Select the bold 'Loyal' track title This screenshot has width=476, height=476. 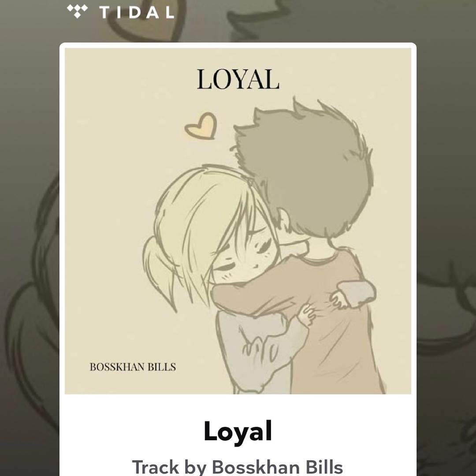[238, 431]
